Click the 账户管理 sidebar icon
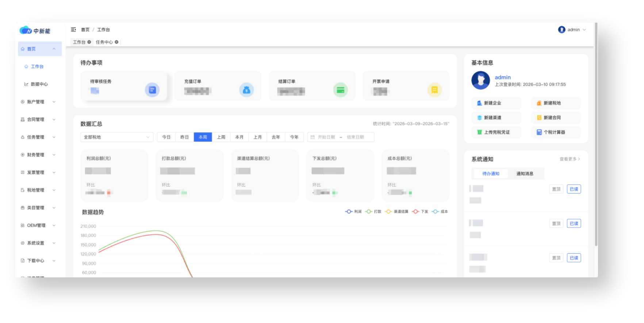 point(23,102)
